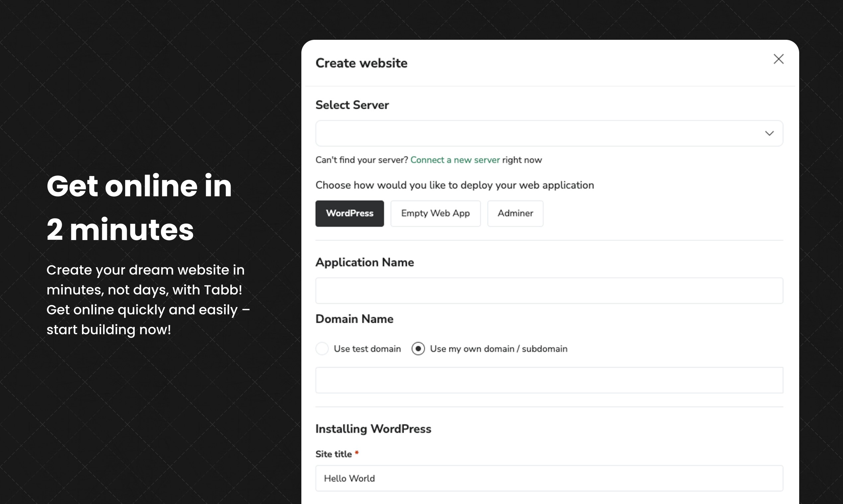
Task: Click the Domain Name section label
Action: coord(354,319)
